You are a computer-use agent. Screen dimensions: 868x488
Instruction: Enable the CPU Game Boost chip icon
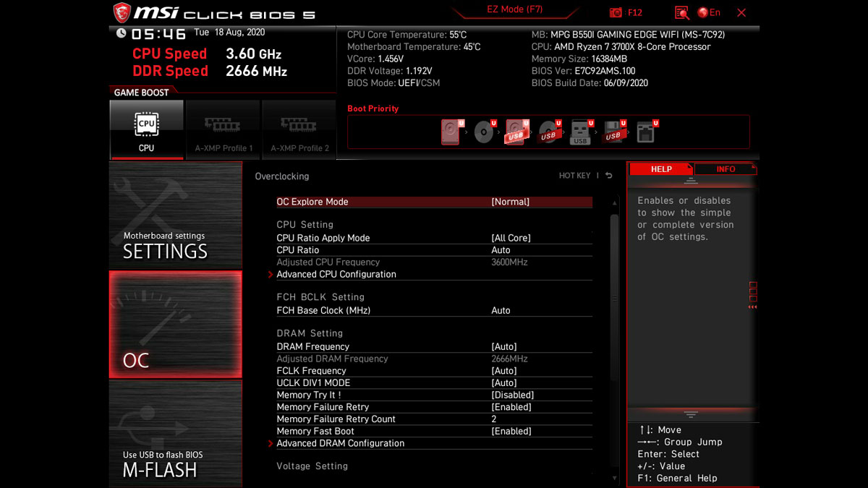point(147,129)
